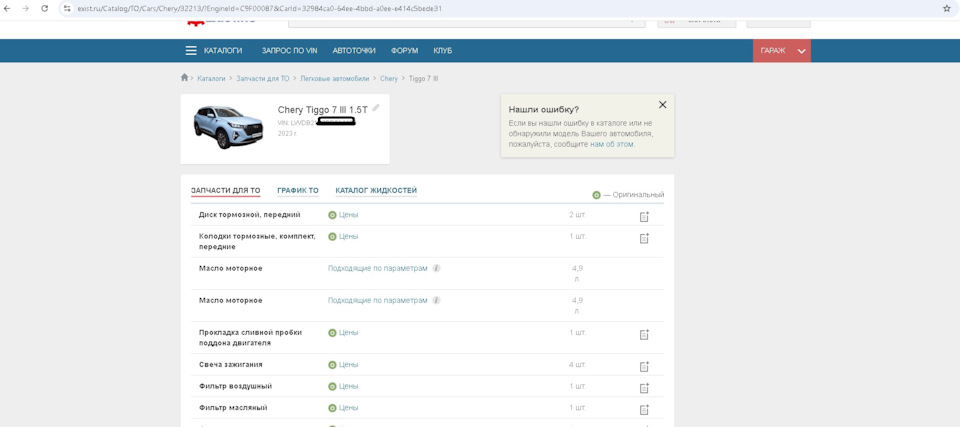Open Цены for Фильтр масляный
This screenshot has height=427, width=960.
coord(348,407)
